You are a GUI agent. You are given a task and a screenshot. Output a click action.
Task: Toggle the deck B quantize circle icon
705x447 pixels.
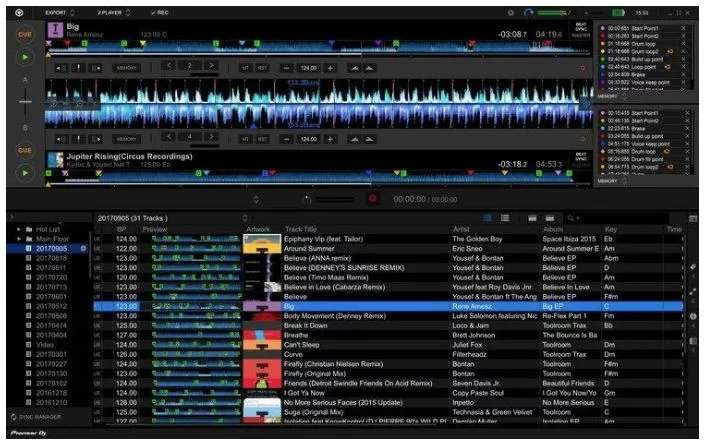pyautogui.click(x=583, y=139)
